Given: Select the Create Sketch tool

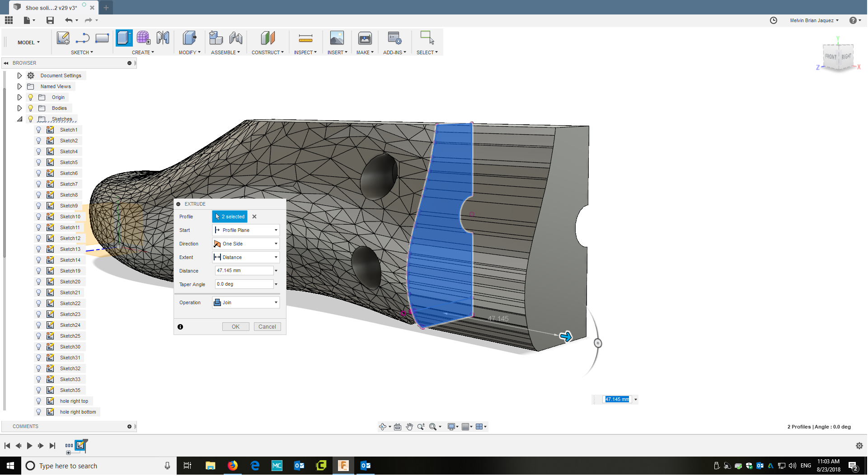Looking at the screenshot, I should [63, 38].
